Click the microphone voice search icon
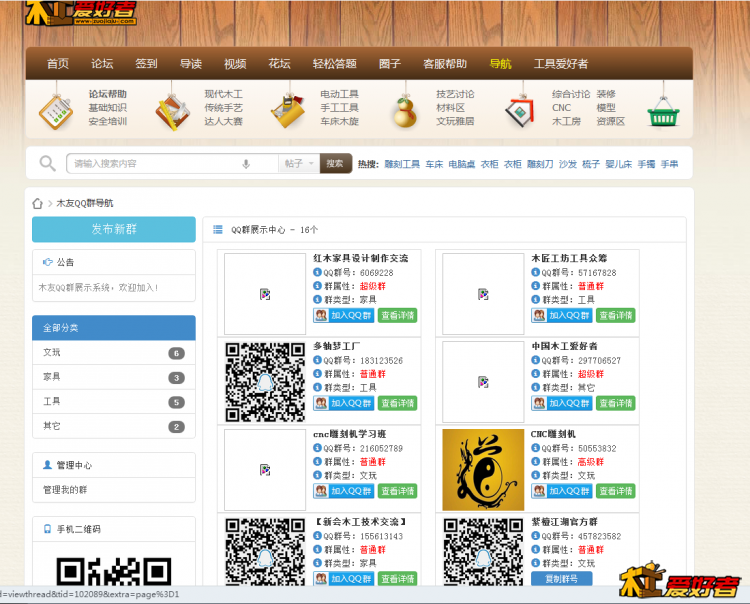This screenshot has width=750, height=604. (246, 164)
